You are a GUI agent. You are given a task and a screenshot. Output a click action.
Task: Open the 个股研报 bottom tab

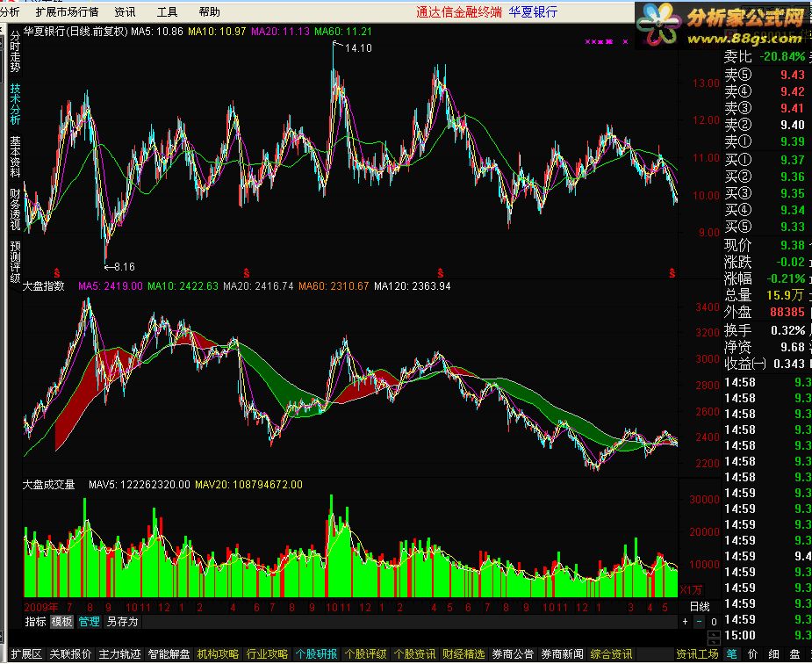click(x=316, y=654)
